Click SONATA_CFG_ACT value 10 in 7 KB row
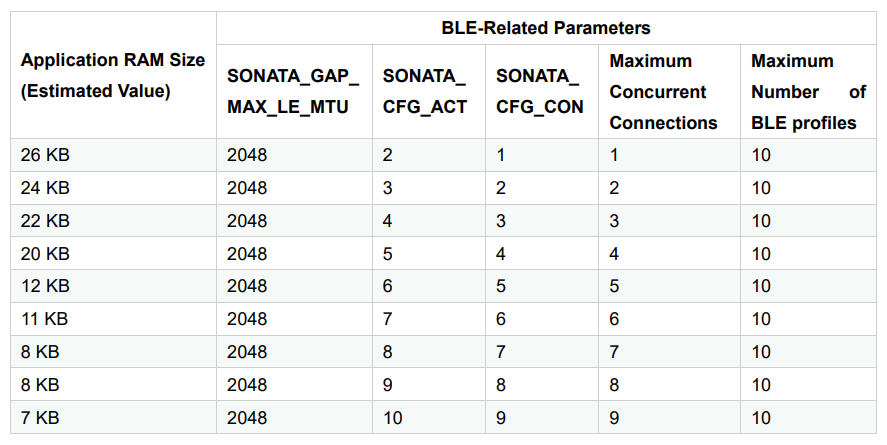 (429, 418)
